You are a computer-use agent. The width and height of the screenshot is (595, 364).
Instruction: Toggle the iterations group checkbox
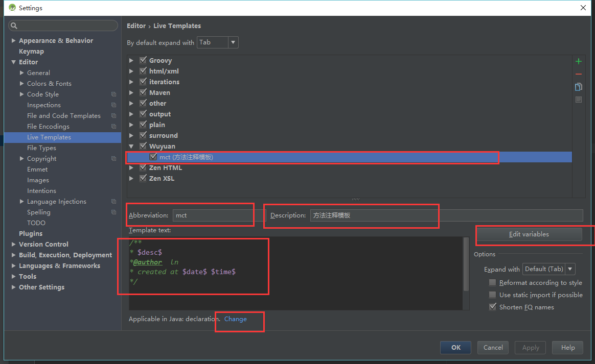[x=143, y=82]
